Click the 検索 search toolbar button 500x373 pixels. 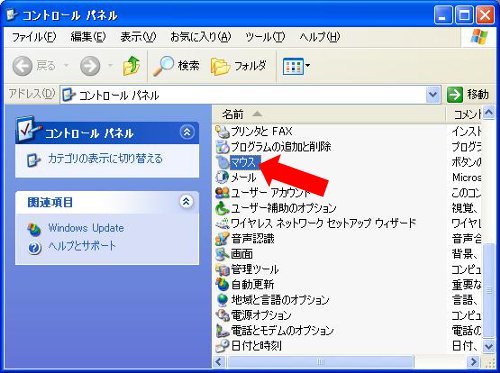[176, 66]
